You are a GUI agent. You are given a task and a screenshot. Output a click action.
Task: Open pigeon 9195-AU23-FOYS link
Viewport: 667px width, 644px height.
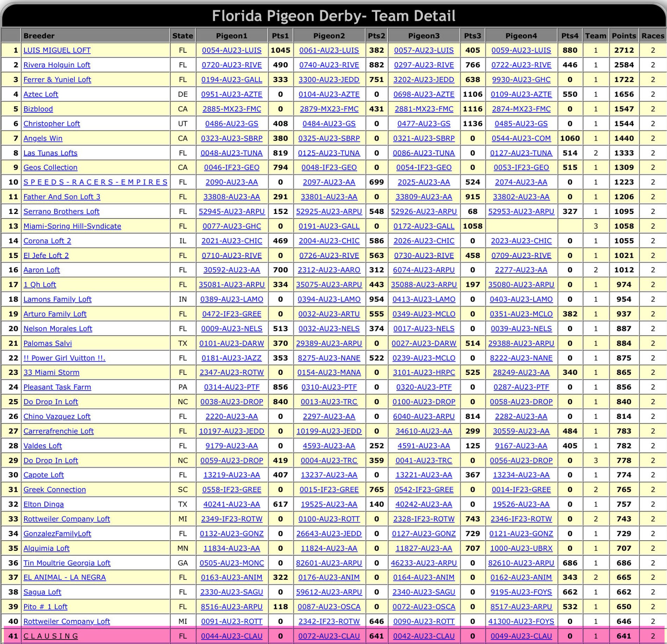point(521,592)
